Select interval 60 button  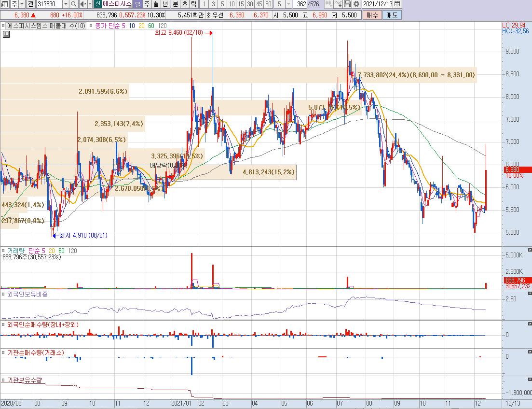click(x=268, y=4)
